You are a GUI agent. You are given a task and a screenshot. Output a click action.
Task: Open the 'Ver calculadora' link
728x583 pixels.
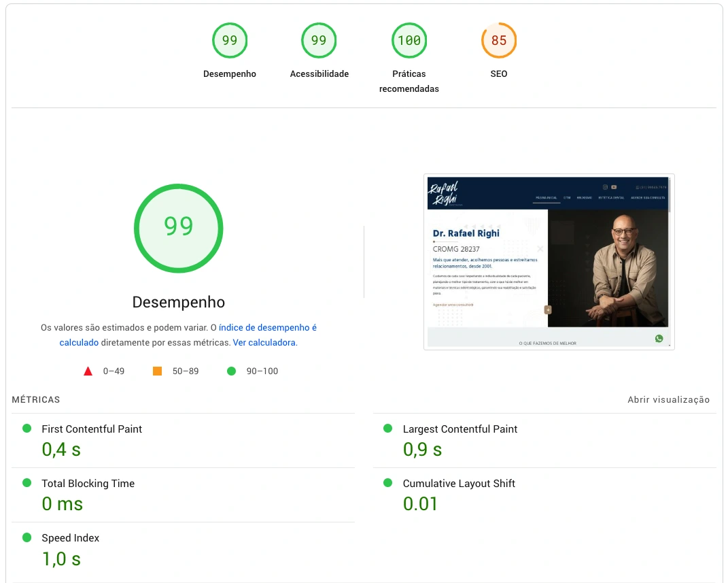[x=264, y=343]
